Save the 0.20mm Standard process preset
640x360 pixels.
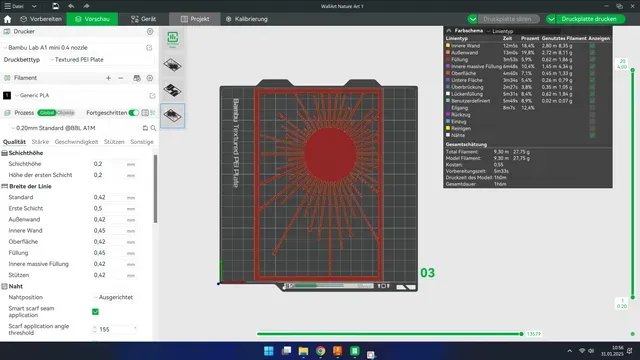[145, 128]
